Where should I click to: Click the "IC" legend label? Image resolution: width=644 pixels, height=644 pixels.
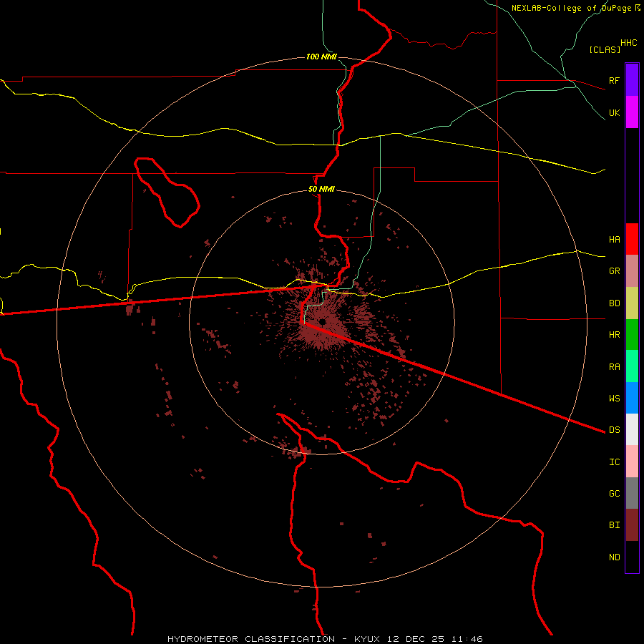(x=614, y=462)
